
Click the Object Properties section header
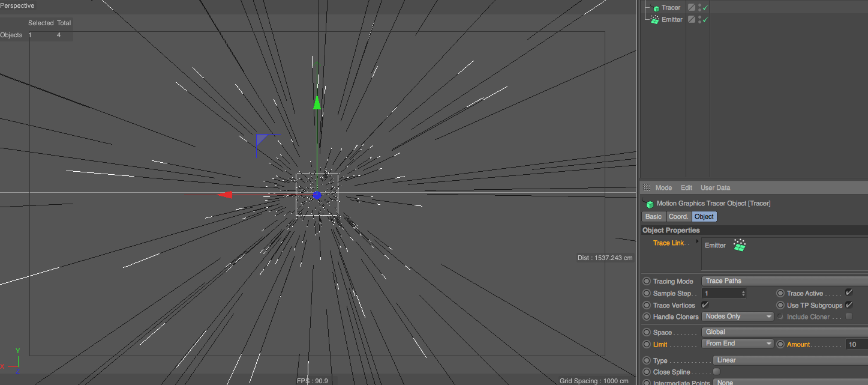pos(755,230)
